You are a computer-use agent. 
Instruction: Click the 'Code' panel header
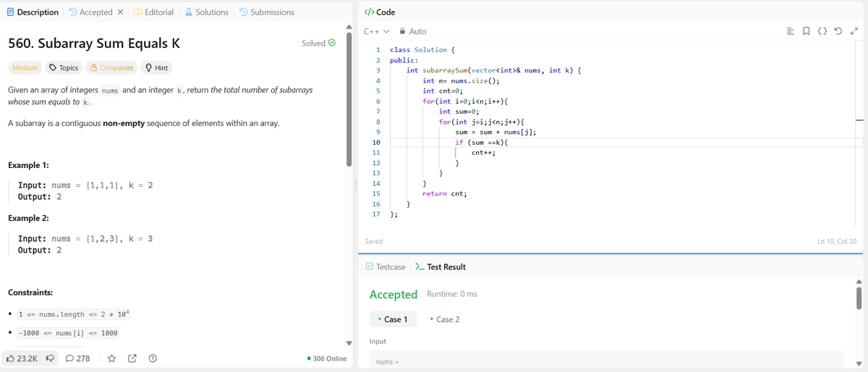click(380, 12)
